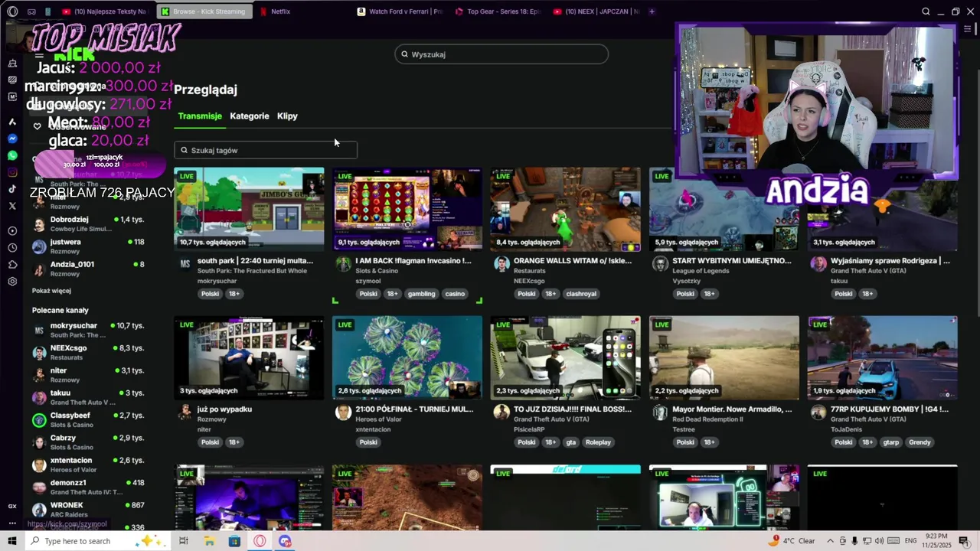The width and height of the screenshot is (980, 551).
Task: Click the Szukaj tagów tag field
Action: click(266, 150)
